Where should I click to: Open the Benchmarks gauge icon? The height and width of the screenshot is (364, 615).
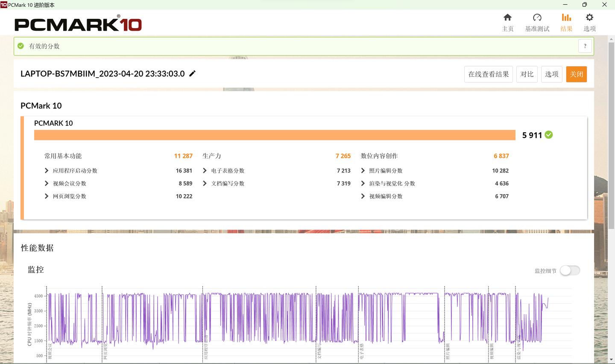coord(537,17)
